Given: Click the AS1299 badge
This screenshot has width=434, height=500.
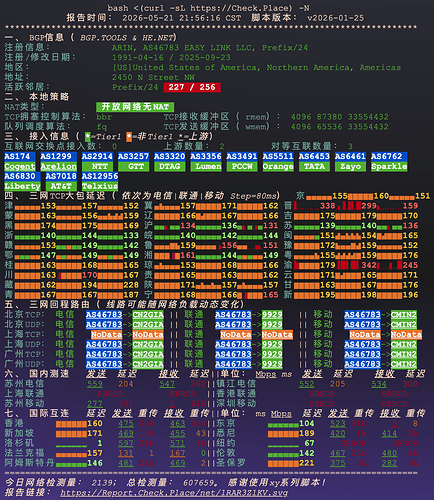Looking at the screenshot, I should coord(58,156).
